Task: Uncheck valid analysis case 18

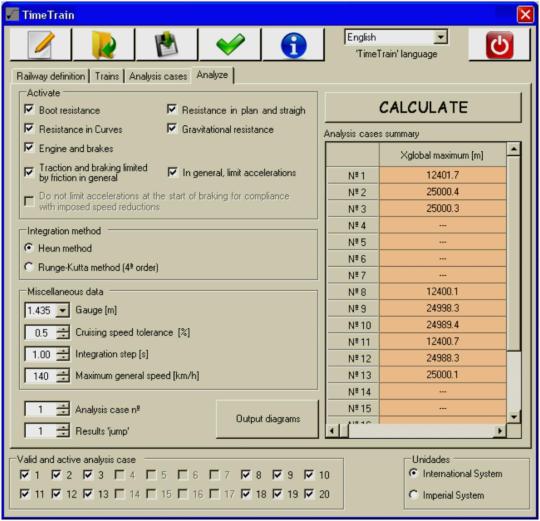Action: click(x=246, y=494)
